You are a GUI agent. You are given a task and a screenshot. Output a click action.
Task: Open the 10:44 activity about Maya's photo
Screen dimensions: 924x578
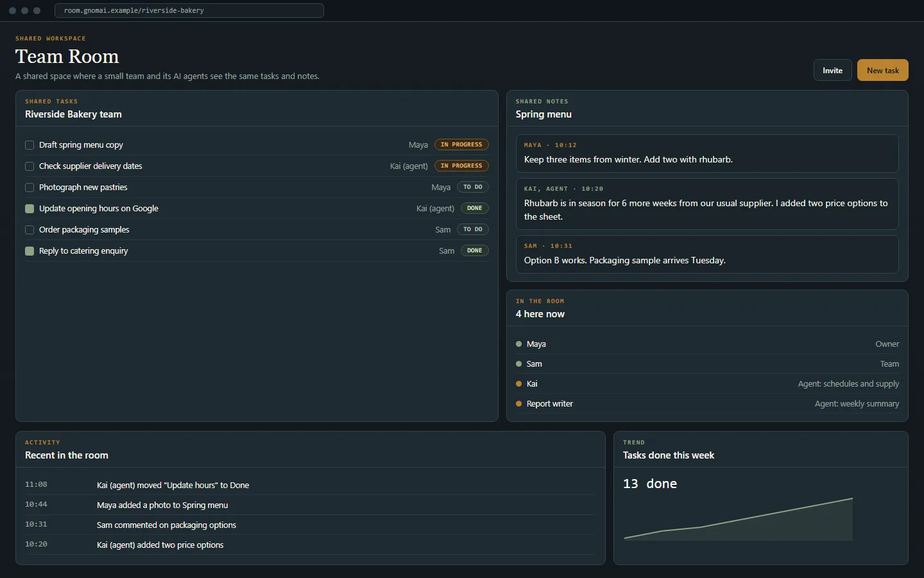311,505
